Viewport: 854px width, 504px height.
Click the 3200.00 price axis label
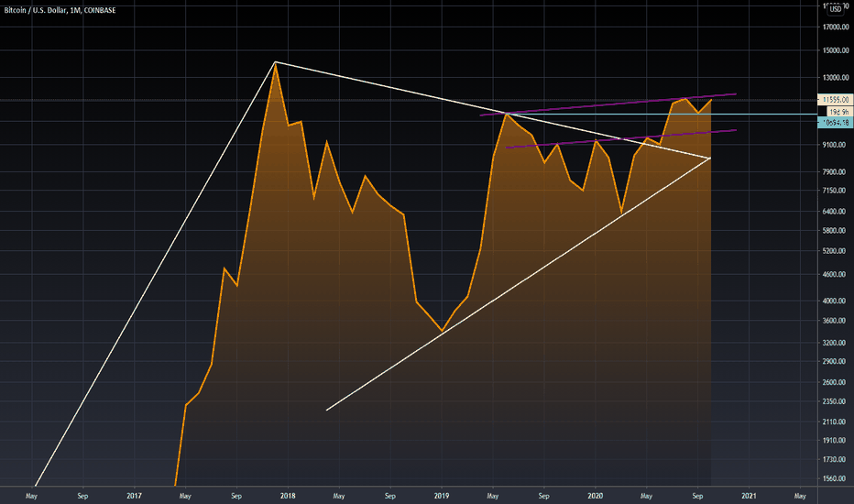pos(836,343)
